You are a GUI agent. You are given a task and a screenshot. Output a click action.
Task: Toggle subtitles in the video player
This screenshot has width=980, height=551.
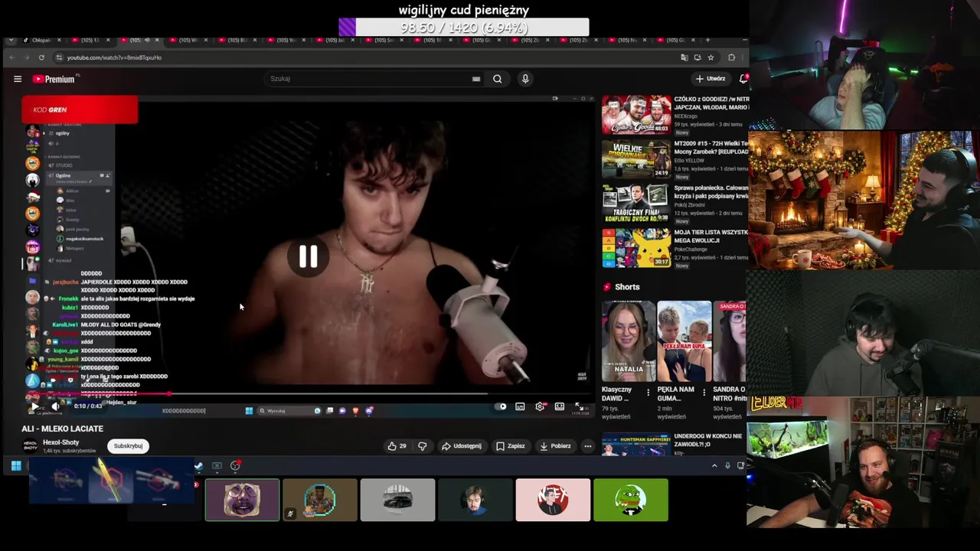521,406
